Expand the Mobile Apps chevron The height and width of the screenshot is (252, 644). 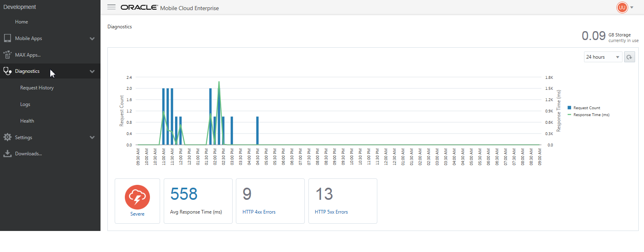click(92, 38)
